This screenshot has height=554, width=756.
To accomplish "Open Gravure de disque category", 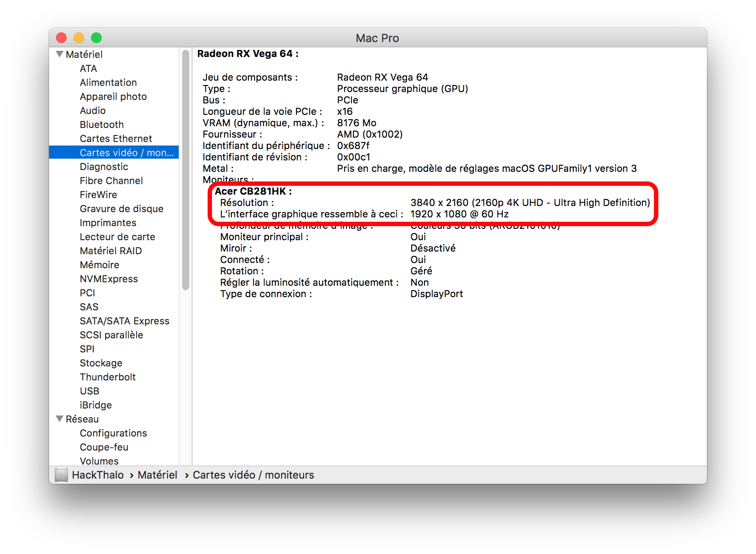I will pos(121,209).
